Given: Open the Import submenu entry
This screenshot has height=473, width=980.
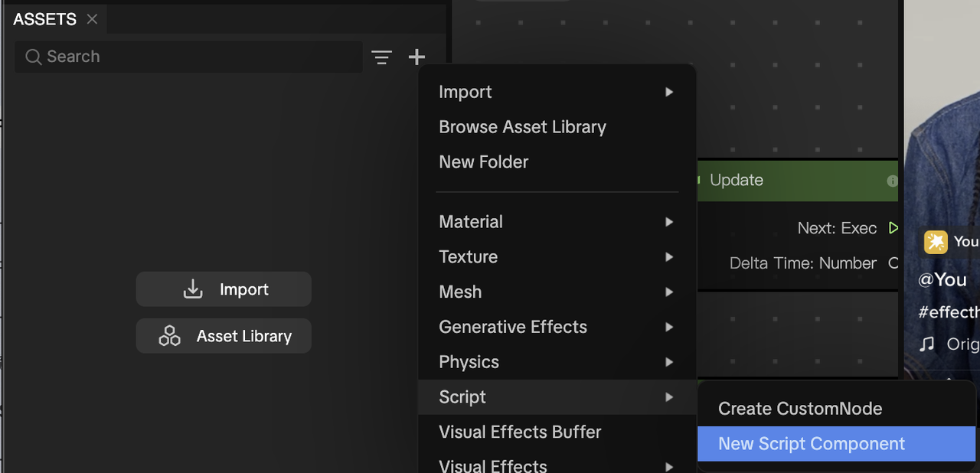Looking at the screenshot, I should [x=557, y=92].
